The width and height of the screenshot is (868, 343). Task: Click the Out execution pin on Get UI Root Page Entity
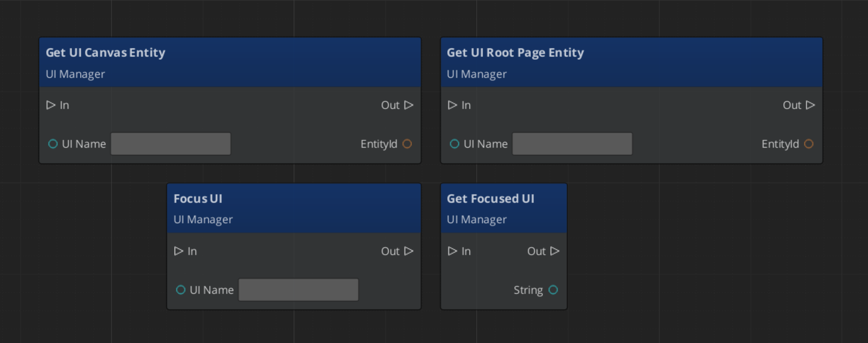[810, 105]
